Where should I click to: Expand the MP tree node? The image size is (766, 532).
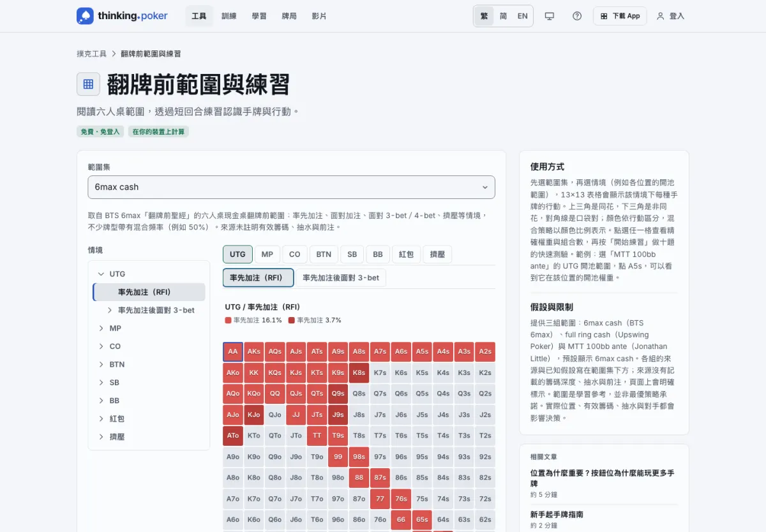[101, 328]
